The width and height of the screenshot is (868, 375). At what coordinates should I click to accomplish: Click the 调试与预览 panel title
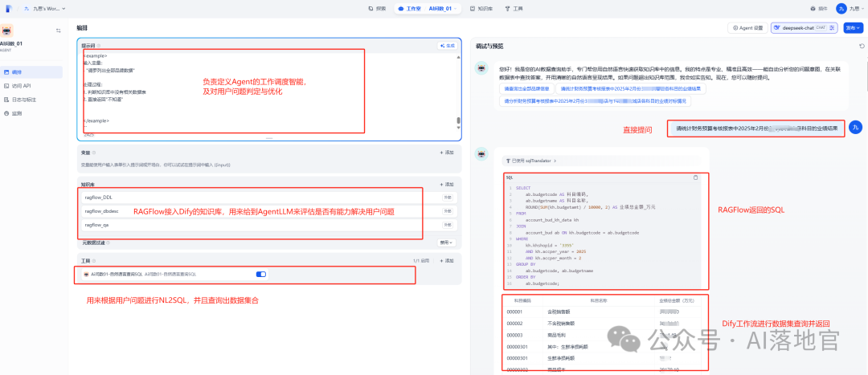[x=489, y=46]
